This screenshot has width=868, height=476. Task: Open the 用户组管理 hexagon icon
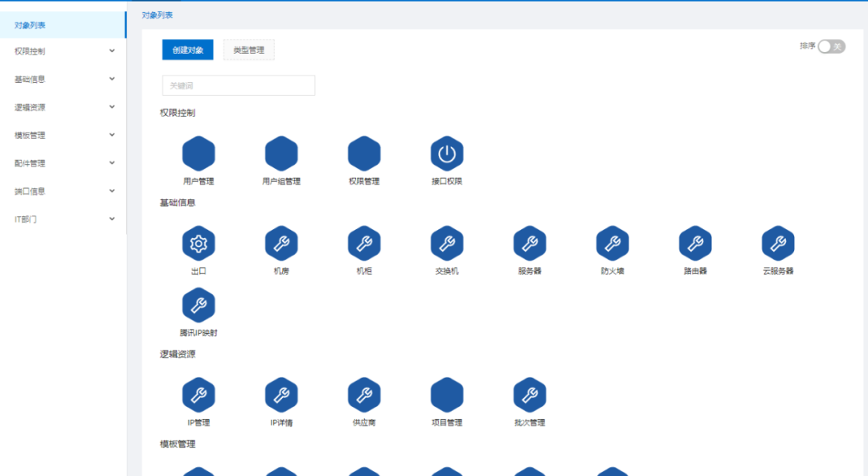(x=281, y=154)
